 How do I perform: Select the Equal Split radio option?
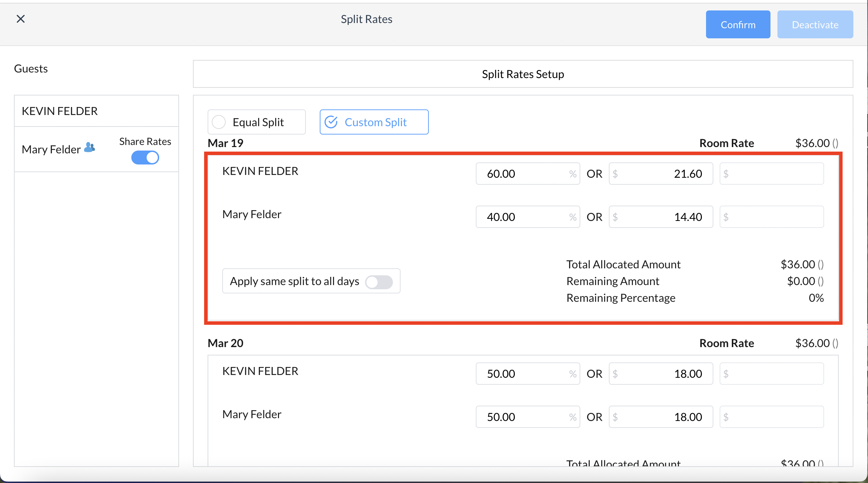(219, 122)
